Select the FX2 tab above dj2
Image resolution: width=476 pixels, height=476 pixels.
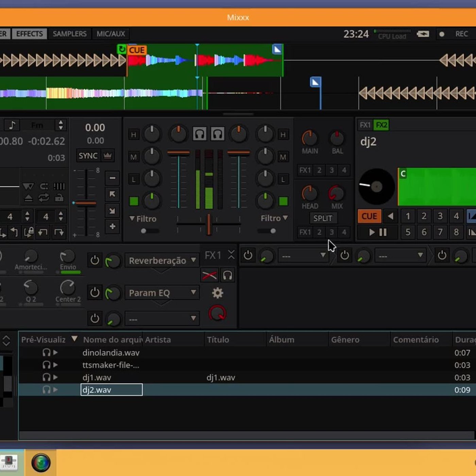381,125
